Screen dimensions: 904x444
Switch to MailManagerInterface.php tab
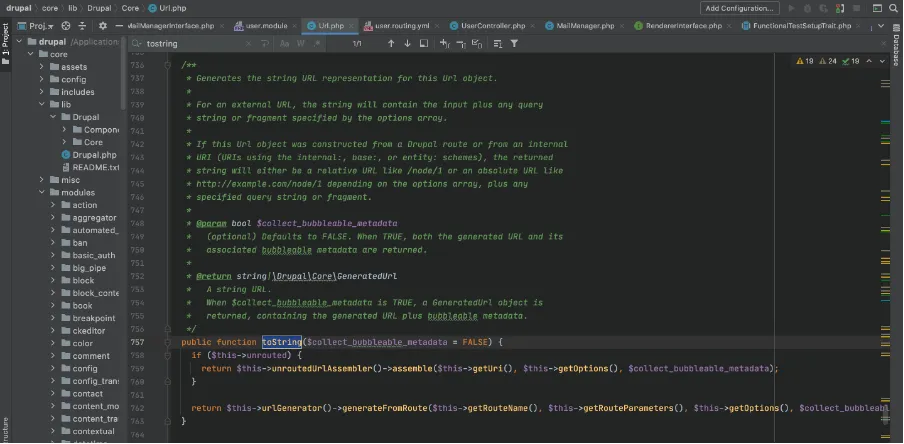pos(171,26)
